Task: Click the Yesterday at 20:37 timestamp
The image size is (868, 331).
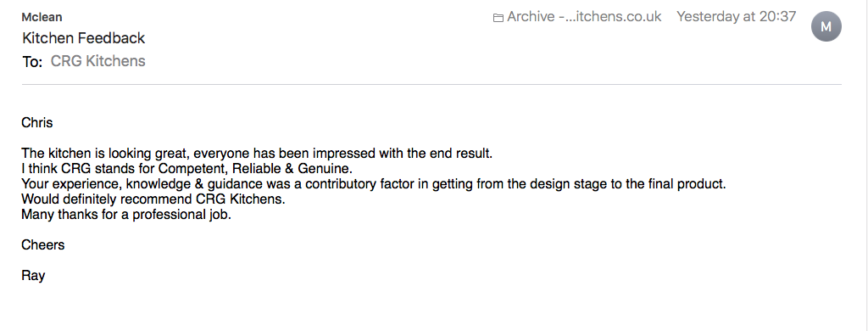Action: (x=737, y=17)
